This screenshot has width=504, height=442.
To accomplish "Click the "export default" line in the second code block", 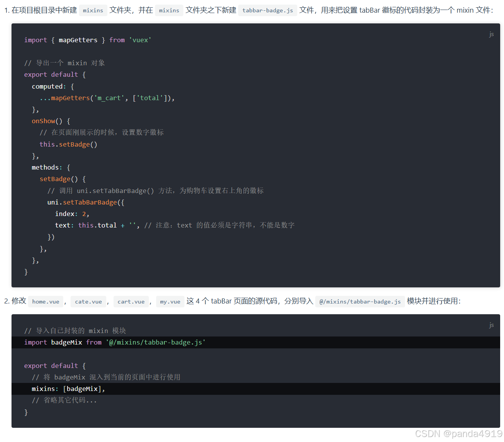I will point(54,366).
